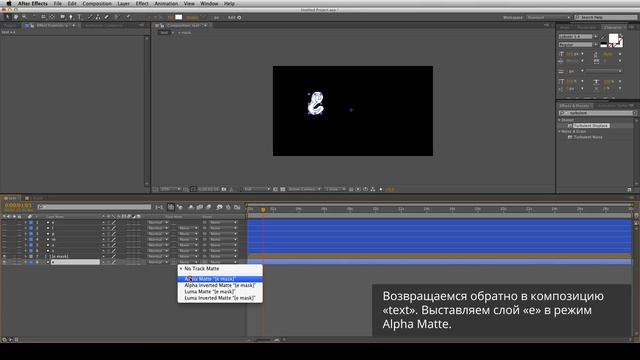Select the Hand tool
This screenshot has width=640, height=360.
point(16,17)
